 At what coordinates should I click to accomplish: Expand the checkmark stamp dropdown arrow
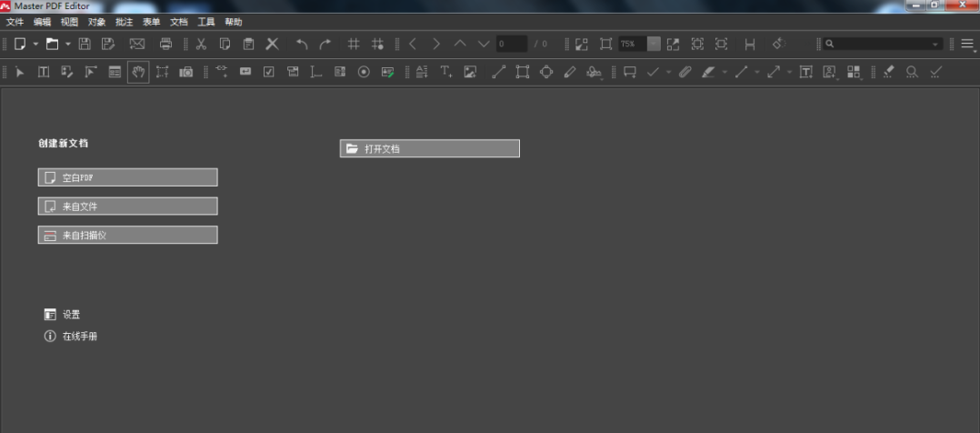point(669,72)
